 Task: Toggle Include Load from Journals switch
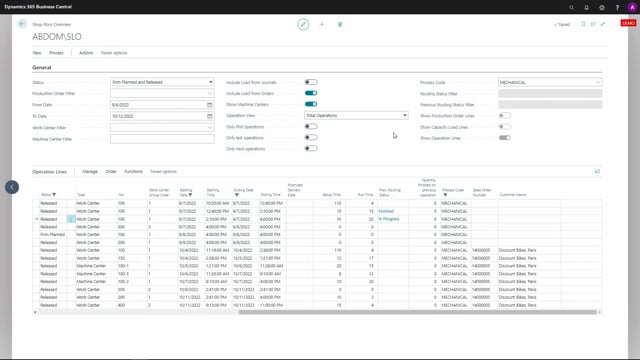pyautogui.click(x=311, y=82)
